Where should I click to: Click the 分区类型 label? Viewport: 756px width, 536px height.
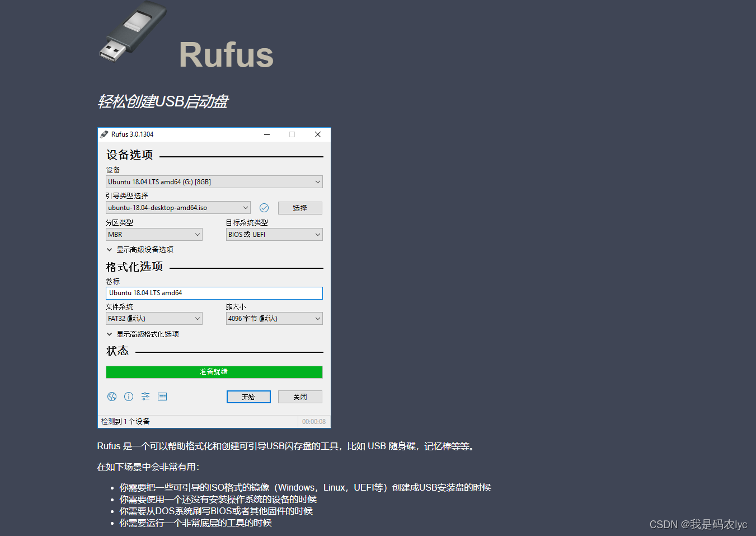pos(119,222)
